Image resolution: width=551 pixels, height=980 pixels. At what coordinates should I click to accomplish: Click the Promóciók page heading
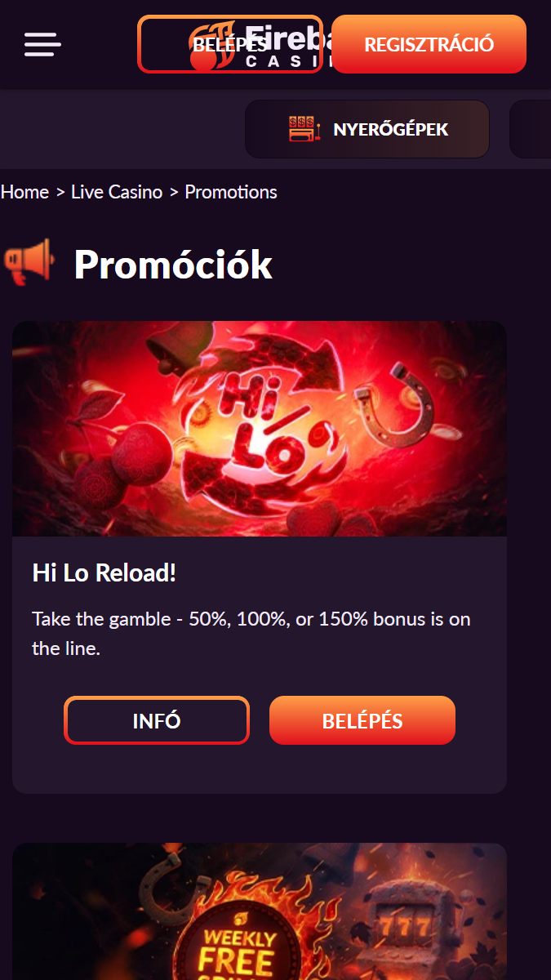point(173,265)
